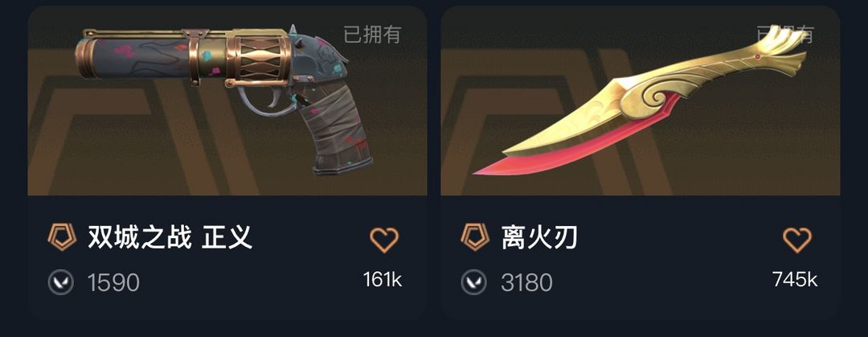Select the 双城之战 正义 title text
868x337 pixels.
click(170, 238)
